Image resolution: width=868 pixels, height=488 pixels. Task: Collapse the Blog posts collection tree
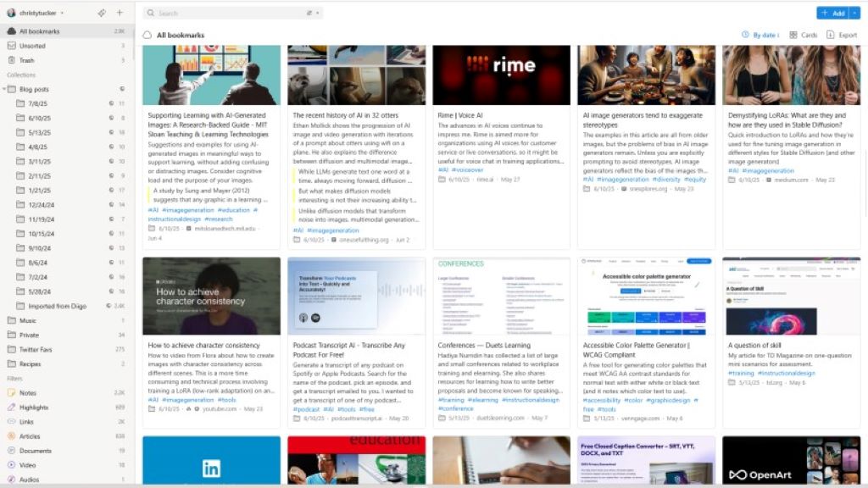click(x=4, y=89)
